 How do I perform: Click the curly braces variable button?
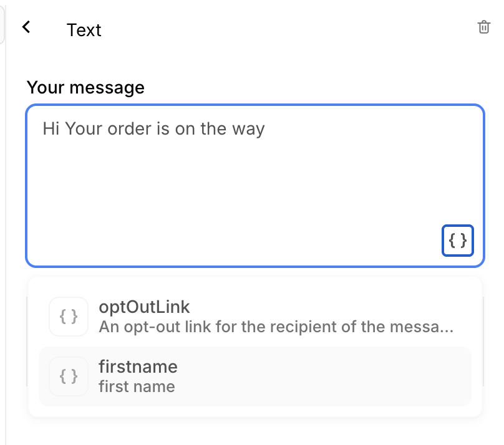[458, 241]
